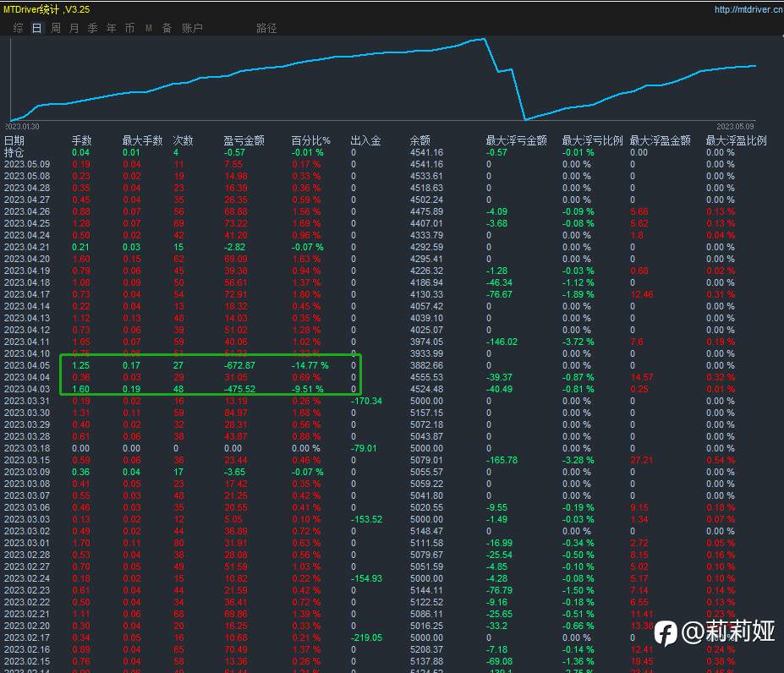The width and height of the screenshot is (784, 673).
Task: Click the 手数 column header
Action: [x=81, y=140]
